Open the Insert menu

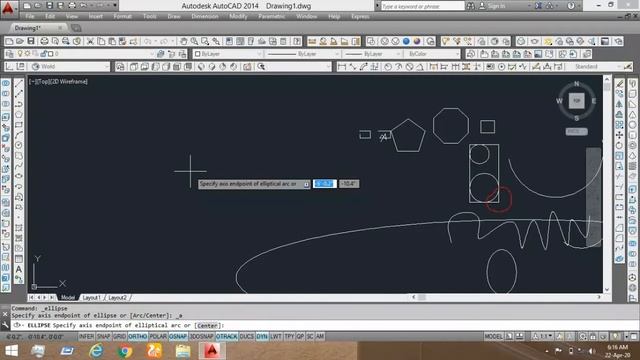pos(96,16)
